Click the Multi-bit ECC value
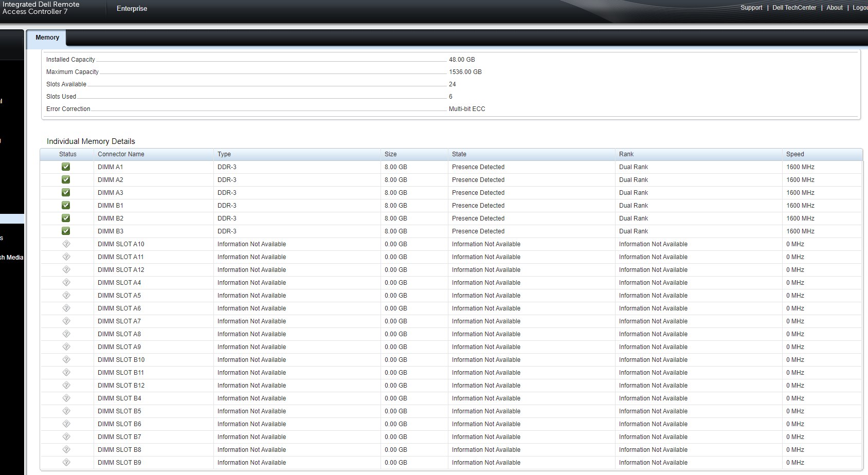This screenshot has width=868, height=475. click(x=467, y=109)
